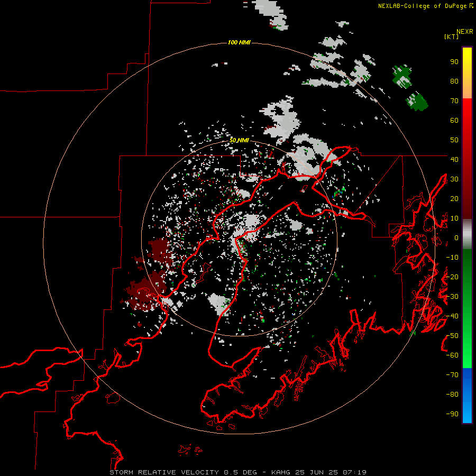This screenshot has width=476, height=476.
Task: Click the NEXR label above color scale
Action: click(x=464, y=32)
